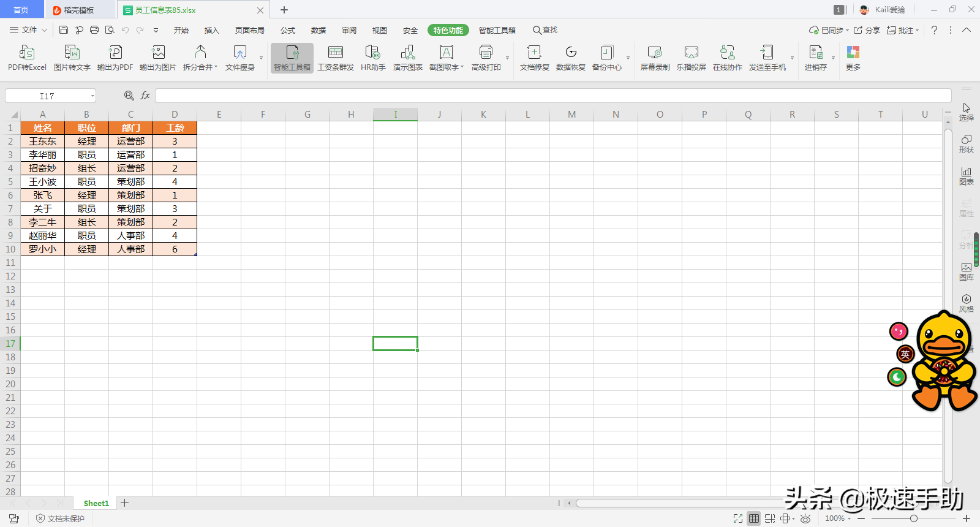Screen dimensions: 980x527
Task: Open the 数据 ribbon tab
Action: pos(318,30)
